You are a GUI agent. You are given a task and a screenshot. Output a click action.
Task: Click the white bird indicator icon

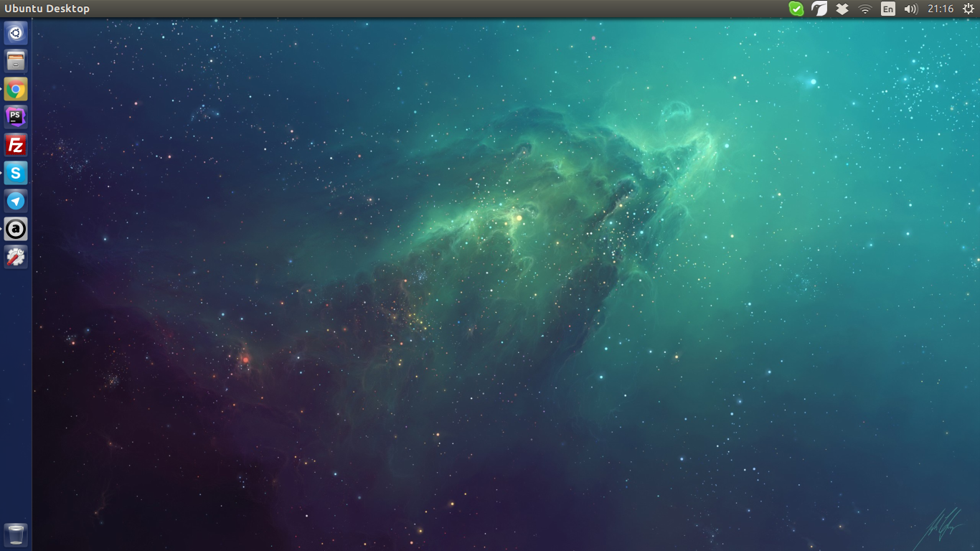819,9
